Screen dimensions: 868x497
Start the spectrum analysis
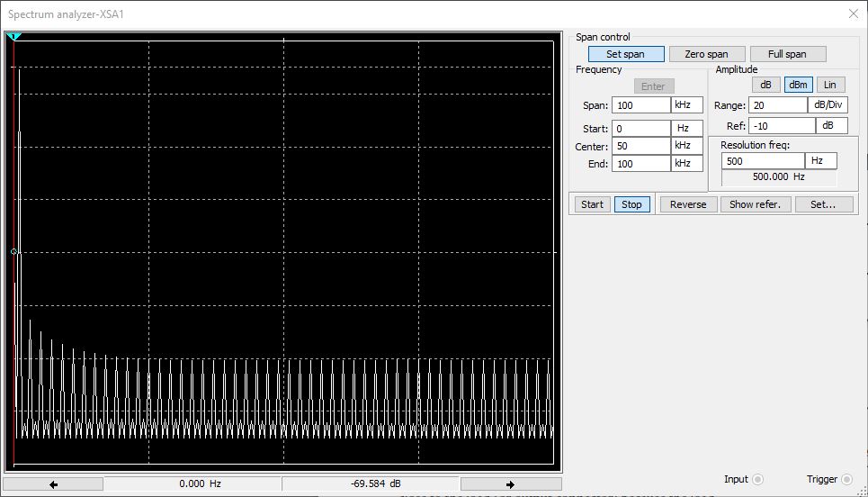pos(593,204)
